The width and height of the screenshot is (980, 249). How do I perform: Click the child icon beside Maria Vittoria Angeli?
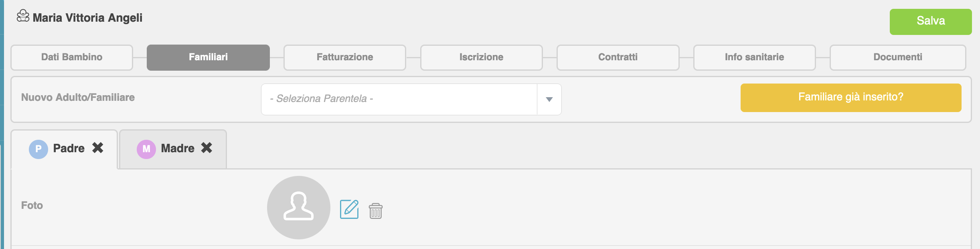(23, 16)
